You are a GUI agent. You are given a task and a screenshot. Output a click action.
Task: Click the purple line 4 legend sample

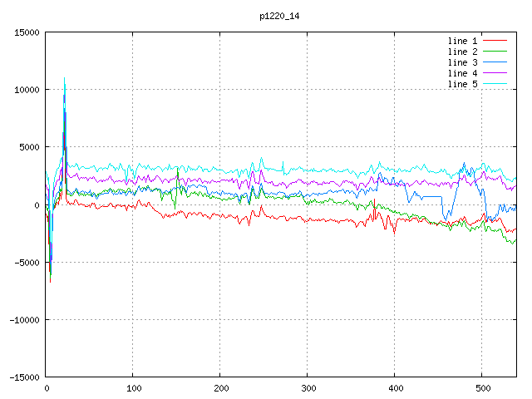coord(495,73)
